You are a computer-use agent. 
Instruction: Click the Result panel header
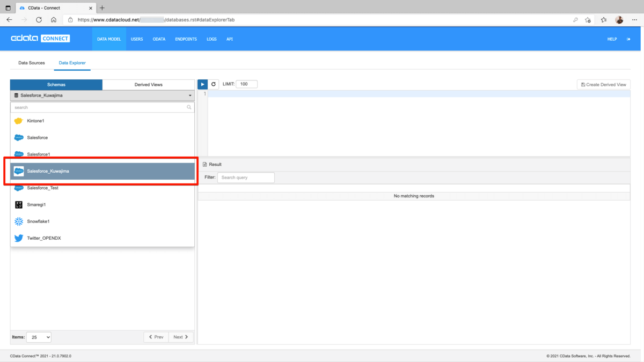[x=414, y=164]
